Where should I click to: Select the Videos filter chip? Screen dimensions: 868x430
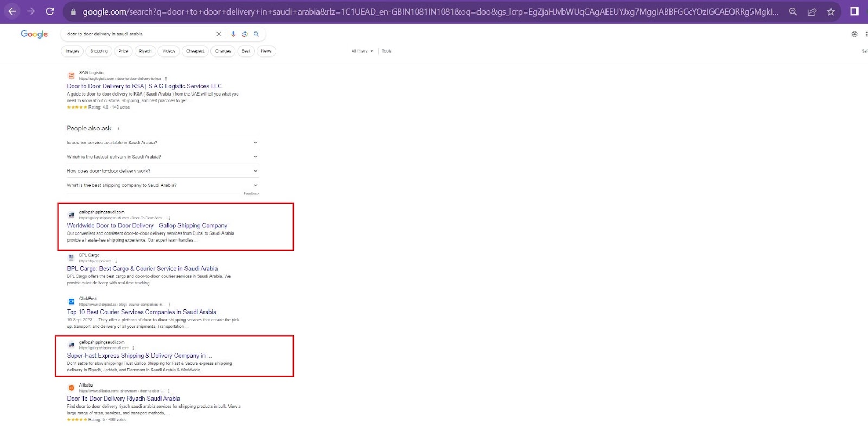[169, 51]
